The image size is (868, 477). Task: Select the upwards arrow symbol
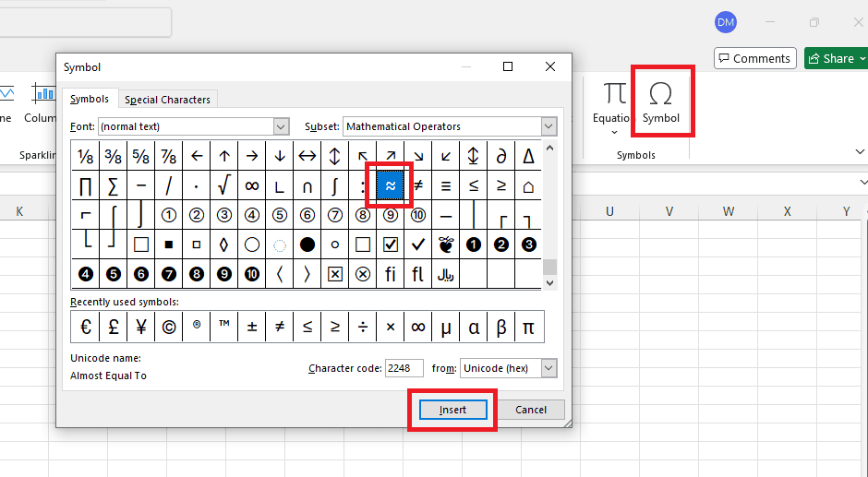[x=223, y=157]
